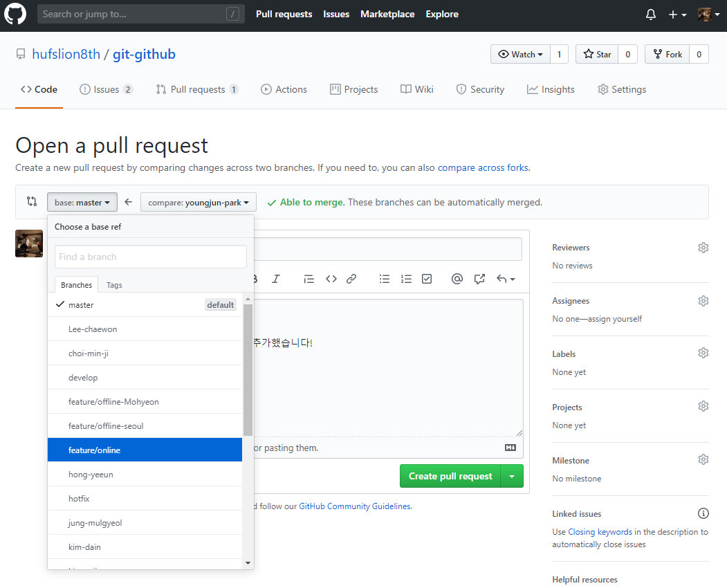The width and height of the screenshot is (727, 588).
Task: Open the plus create-new menu
Action: coord(677,15)
